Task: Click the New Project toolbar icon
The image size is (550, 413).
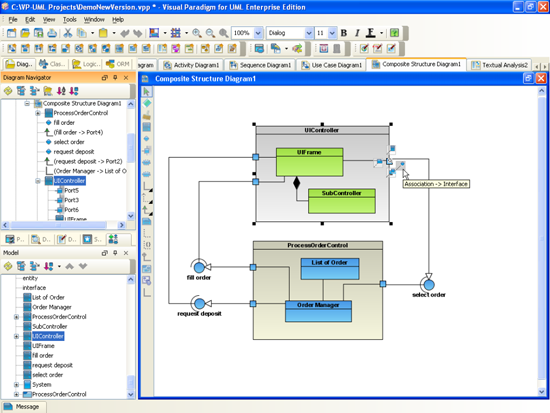Action: pos(12,33)
